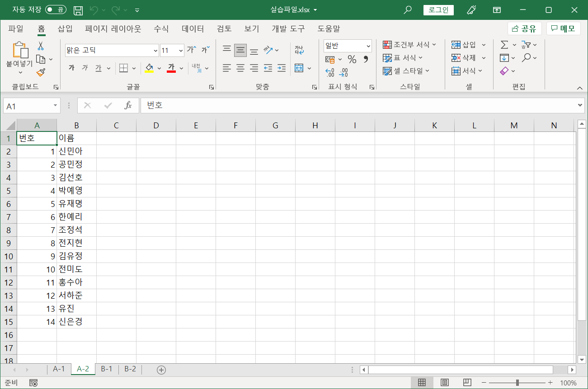Click the AutoSum sigma icon
The height and width of the screenshot is (389, 588).
pos(504,45)
